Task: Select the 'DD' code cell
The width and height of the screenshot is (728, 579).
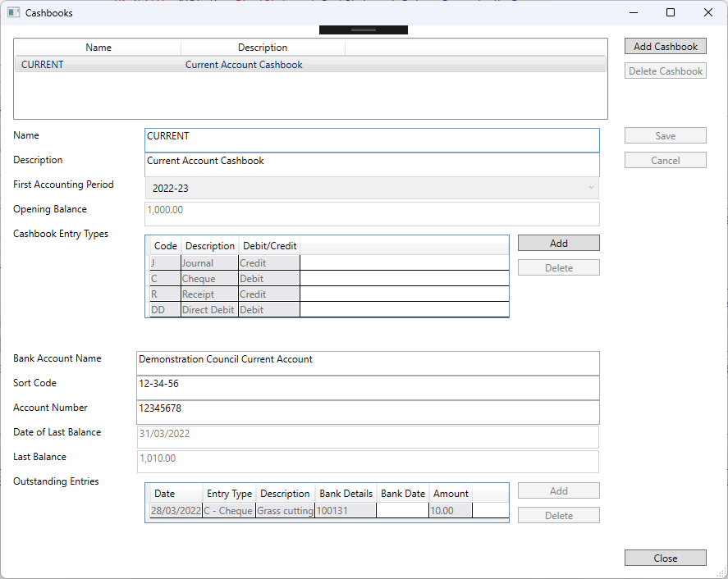Action: (165, 310)
